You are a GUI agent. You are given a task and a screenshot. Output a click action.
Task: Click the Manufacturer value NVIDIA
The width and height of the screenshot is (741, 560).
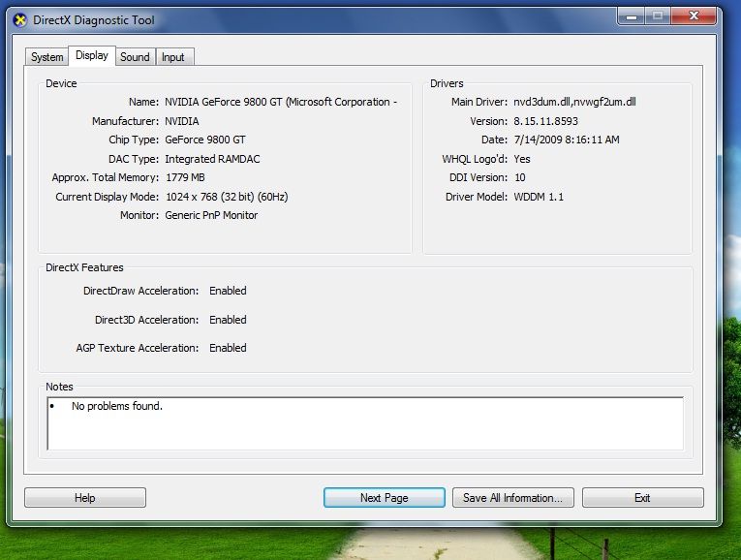click(182, 121)
